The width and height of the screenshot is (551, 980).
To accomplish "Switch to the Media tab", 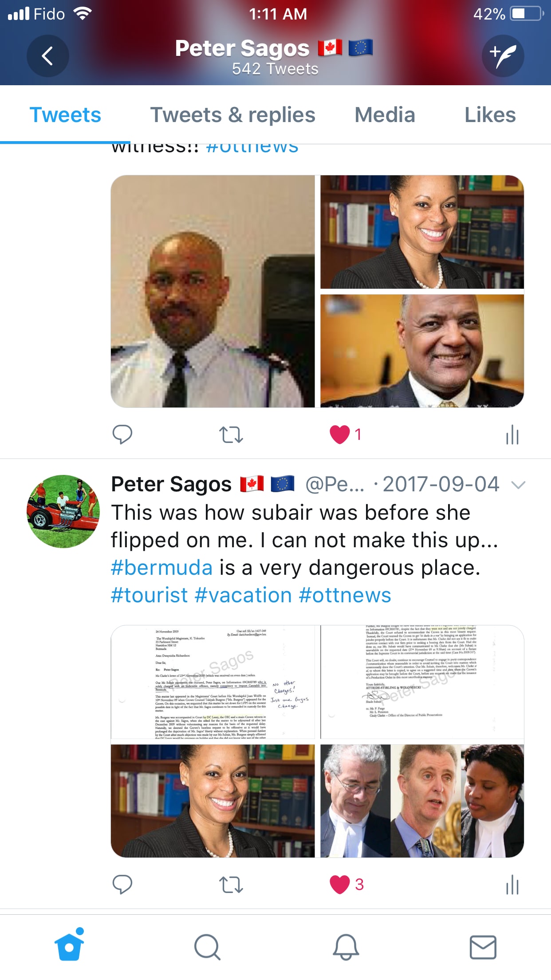I will point(385,115).
